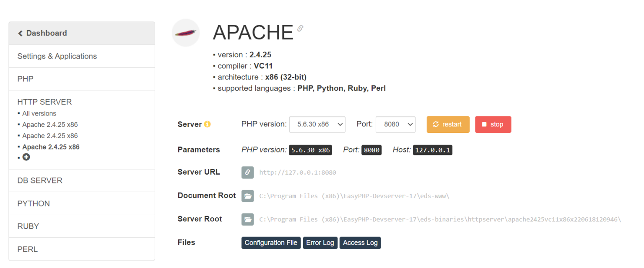Image resolution: width=644 pixels, height=268 pixels.
Task: View the Error Log
Action: tap(320, 243)
